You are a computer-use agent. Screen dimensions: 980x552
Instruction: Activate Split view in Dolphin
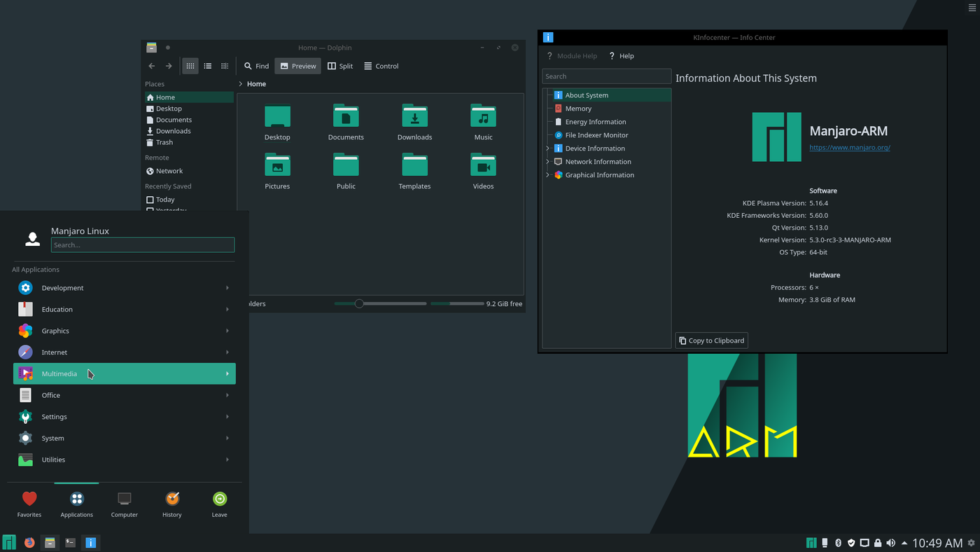pyautogui.click(x=340, y=65)
